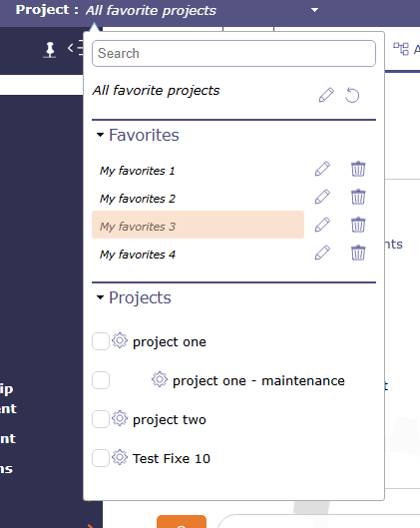Select My favorites 3
Screen dimensions: 420x528
pos(198,225)
